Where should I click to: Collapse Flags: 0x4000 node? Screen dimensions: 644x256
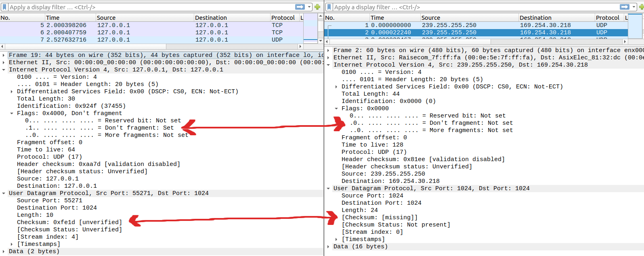pyautogui.click(x=12, y=113)
